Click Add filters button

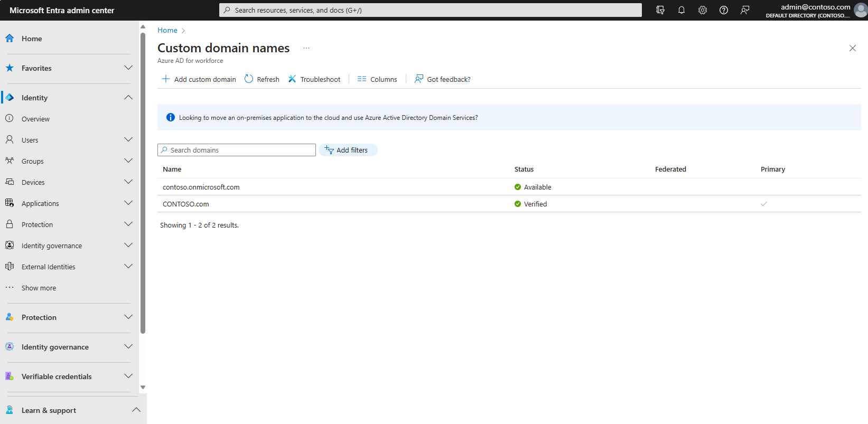(348, 150)
